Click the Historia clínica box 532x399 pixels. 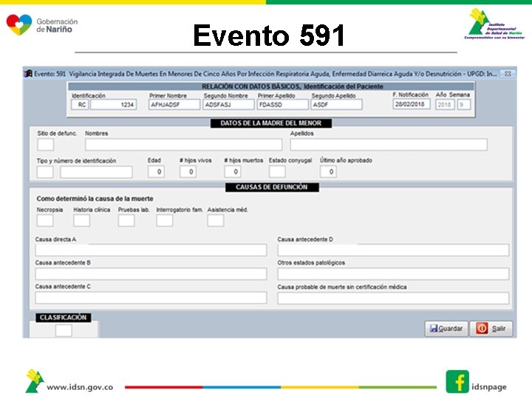82,220
